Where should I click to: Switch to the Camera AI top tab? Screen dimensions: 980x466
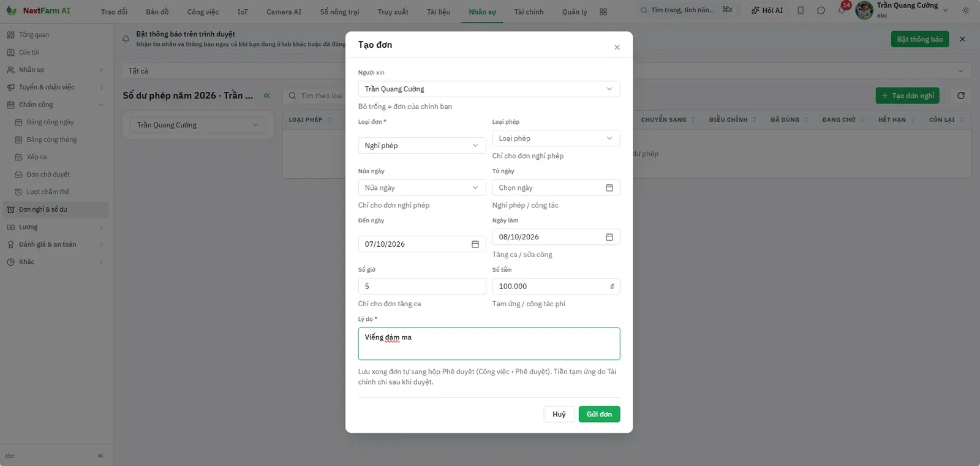click(x=284, y=12)
